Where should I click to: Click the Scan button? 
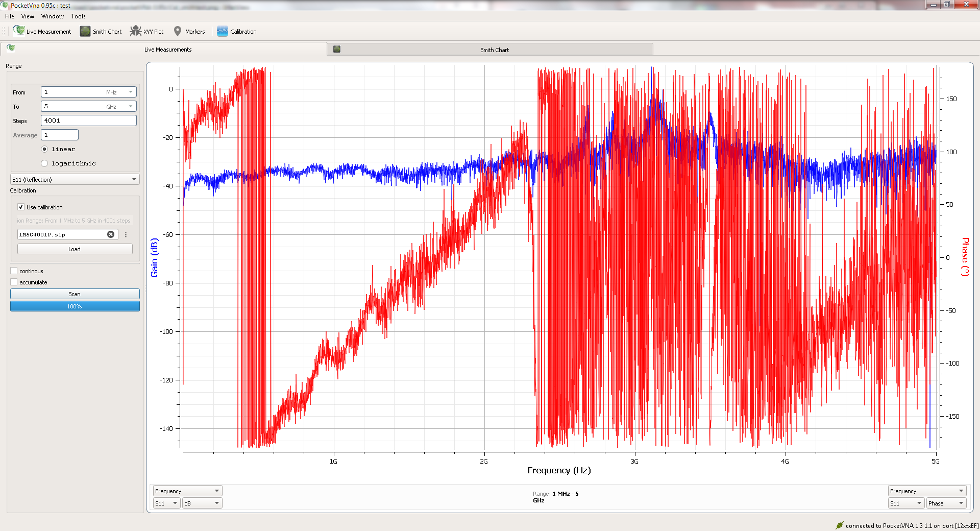75,294
